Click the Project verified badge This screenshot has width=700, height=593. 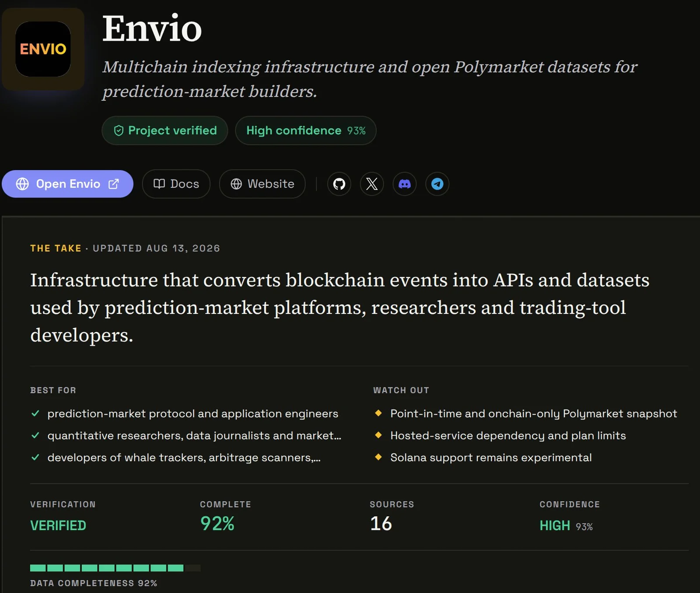point(165,130)
